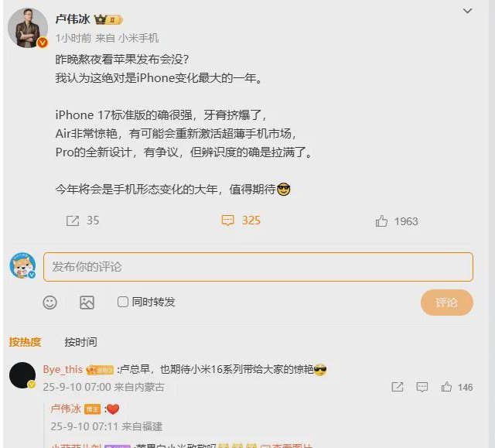
Task: Open comments via the 325 comment icon
Action: point(227,221)
